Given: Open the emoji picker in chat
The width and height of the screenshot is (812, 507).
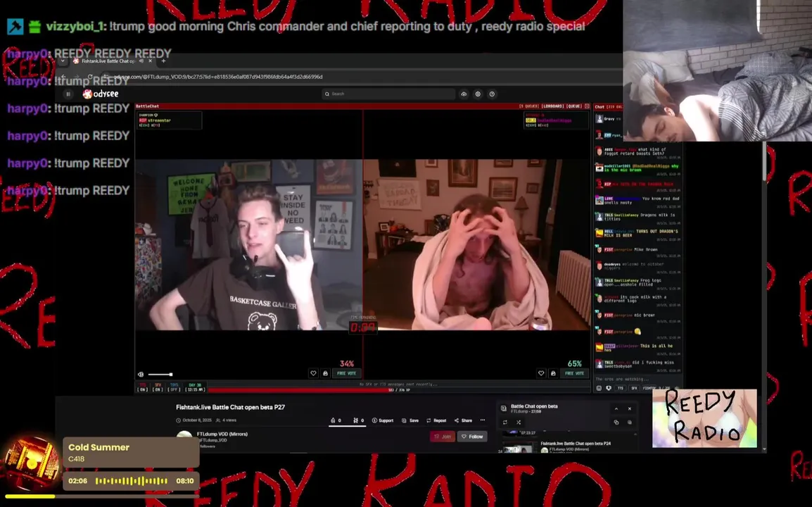Looking at the screenshot, I should [x=600, y=388].
